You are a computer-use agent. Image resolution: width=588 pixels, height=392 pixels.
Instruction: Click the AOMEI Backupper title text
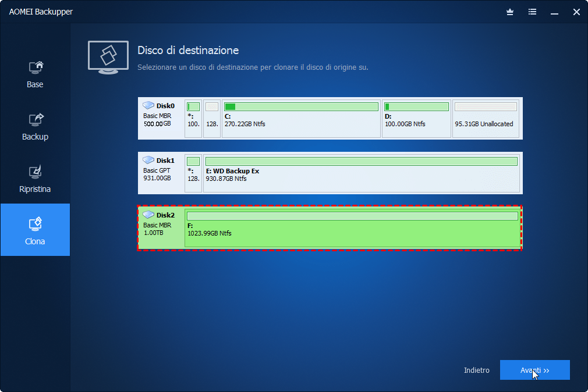[x=41, y=12]
